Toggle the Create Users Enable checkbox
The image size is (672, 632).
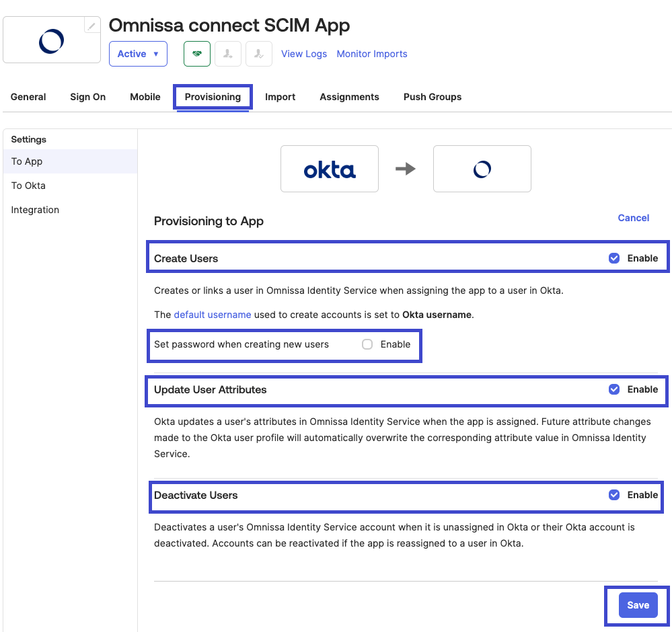click(x=614, y=258)
